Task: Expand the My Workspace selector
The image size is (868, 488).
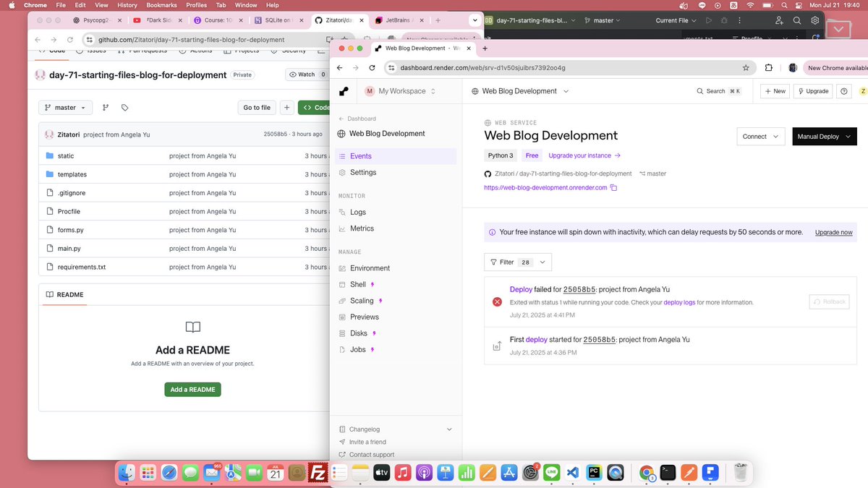Action: [x=400, y=91]
